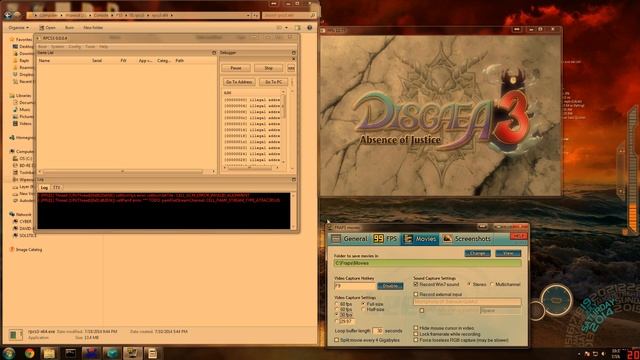Click the debugger disassembly vertical scrollbar
Image resolution: width=640 pixels, height=360 pixels.
pos(284,108)
